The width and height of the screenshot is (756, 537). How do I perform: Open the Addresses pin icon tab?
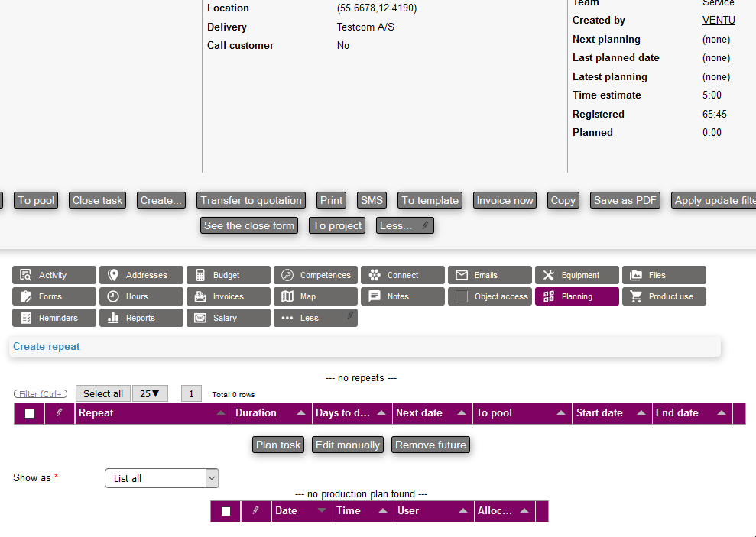tap(113, 275)
